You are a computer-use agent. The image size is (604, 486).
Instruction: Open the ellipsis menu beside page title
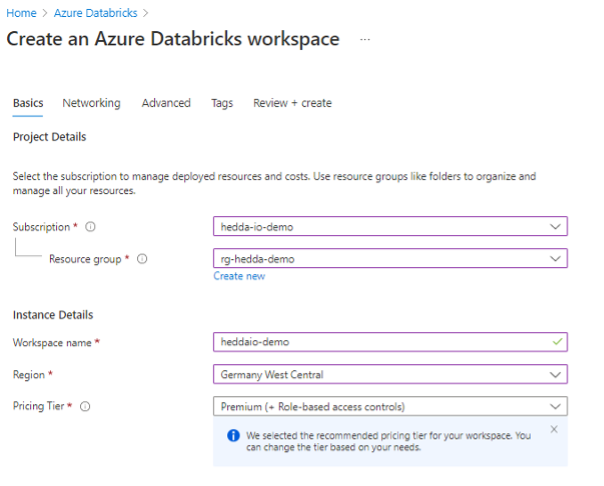point(365,39)
